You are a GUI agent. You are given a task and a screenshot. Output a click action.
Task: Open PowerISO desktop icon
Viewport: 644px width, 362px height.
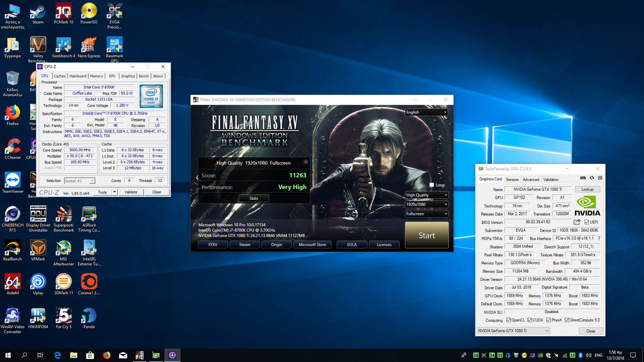click(89, 13)
